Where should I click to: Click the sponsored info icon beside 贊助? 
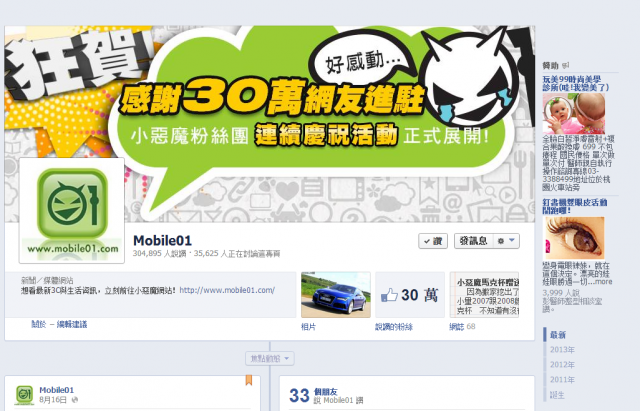[x=565, y=65]
